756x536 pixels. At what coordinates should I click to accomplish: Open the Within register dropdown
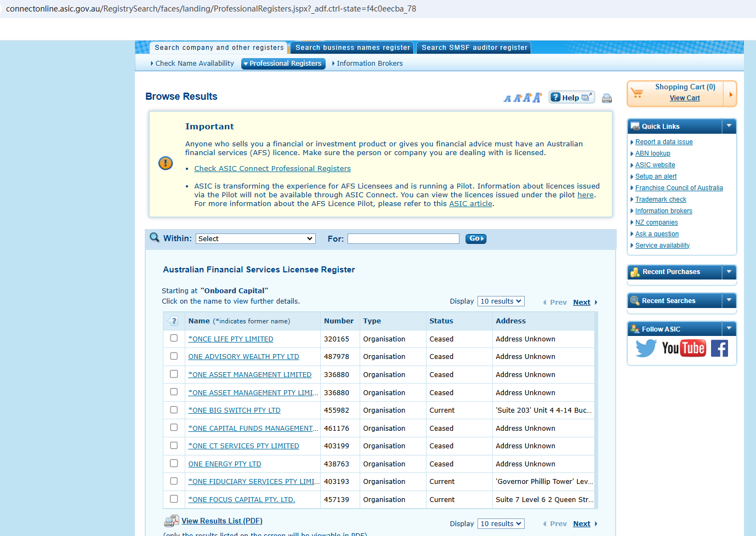pos(255,239)
